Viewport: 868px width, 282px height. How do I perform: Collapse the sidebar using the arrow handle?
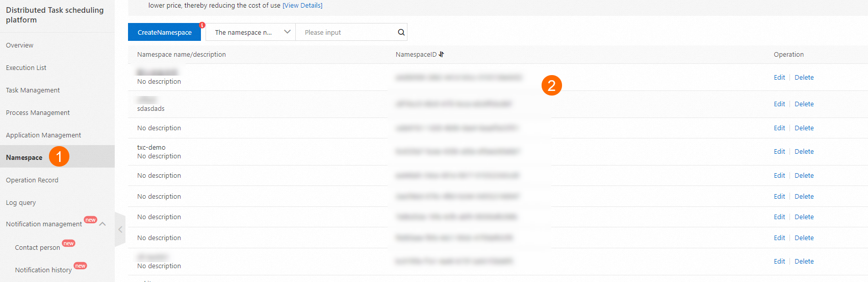pyautogui.click(x=120, y=229)
